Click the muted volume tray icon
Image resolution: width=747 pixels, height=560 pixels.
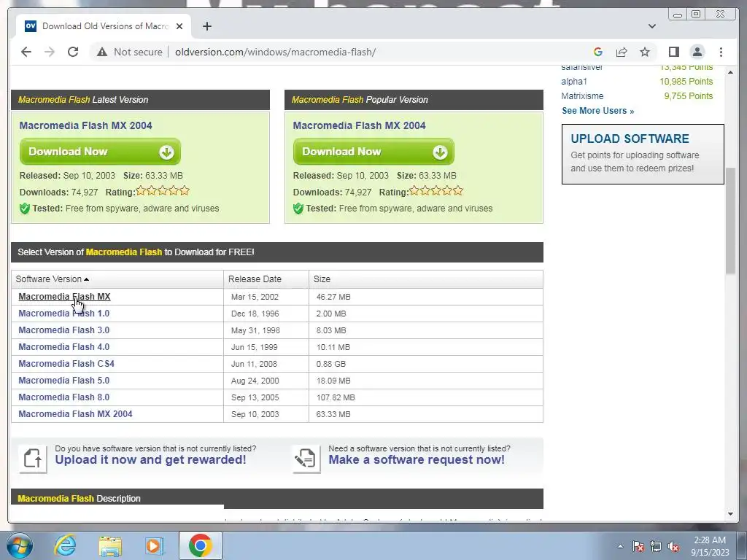point(673,547)
